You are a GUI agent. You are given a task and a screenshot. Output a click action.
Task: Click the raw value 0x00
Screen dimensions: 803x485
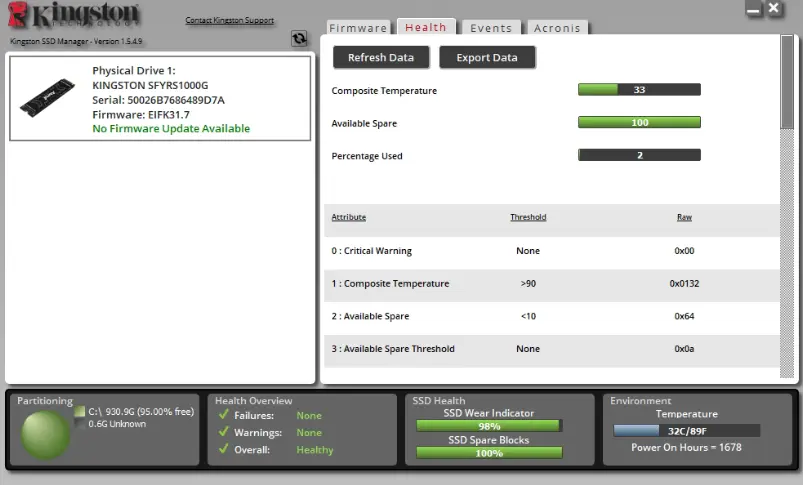684,250
